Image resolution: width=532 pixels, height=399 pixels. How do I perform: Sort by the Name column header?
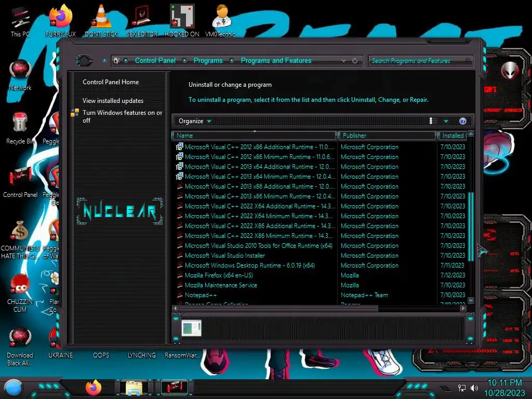(x=255, y=136)
